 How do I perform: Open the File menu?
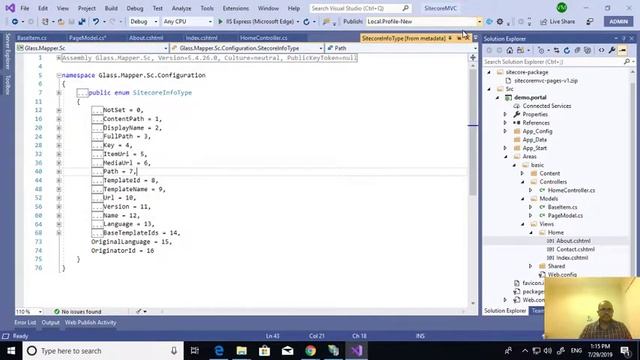(25, 8)
